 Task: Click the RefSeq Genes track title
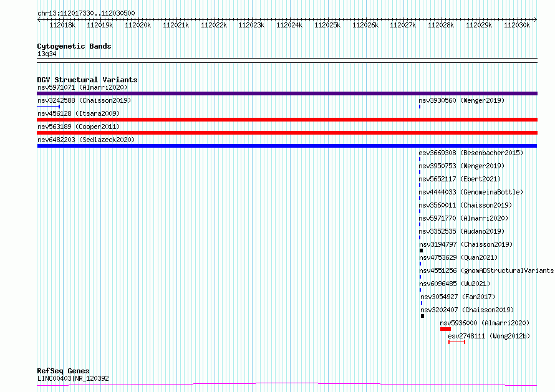(63, 371)
